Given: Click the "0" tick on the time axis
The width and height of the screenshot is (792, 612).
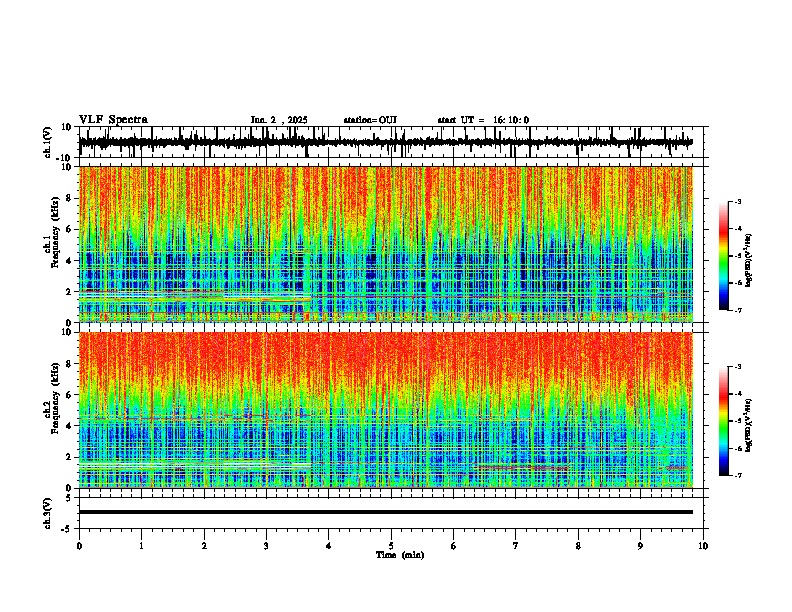Looking at the screenshot, I should 79,546.
